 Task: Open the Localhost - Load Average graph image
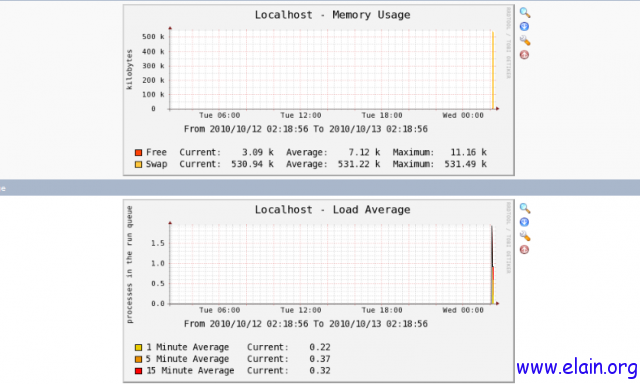pyautogui.click(x=319, y=291)
